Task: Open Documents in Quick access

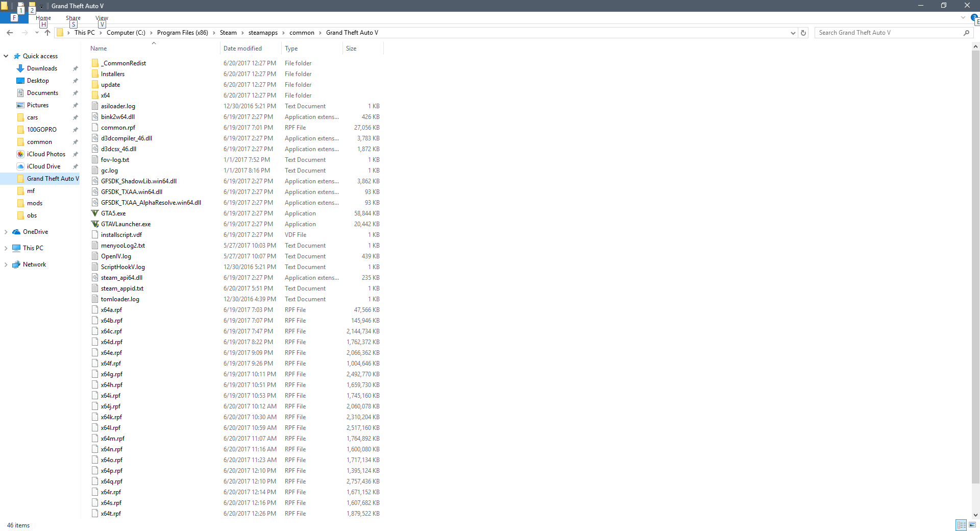Action: point(42,93)
